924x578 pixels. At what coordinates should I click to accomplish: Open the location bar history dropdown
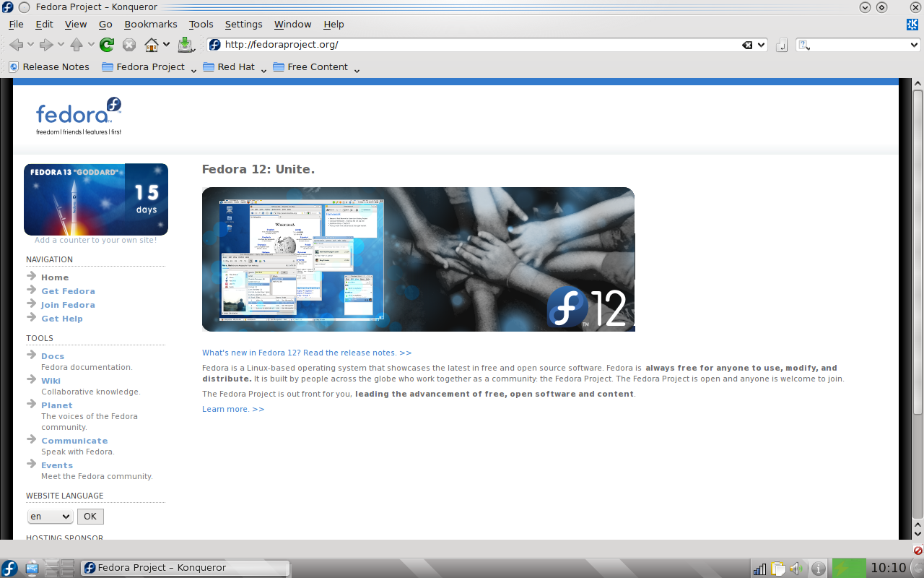[x=761, y=45]
